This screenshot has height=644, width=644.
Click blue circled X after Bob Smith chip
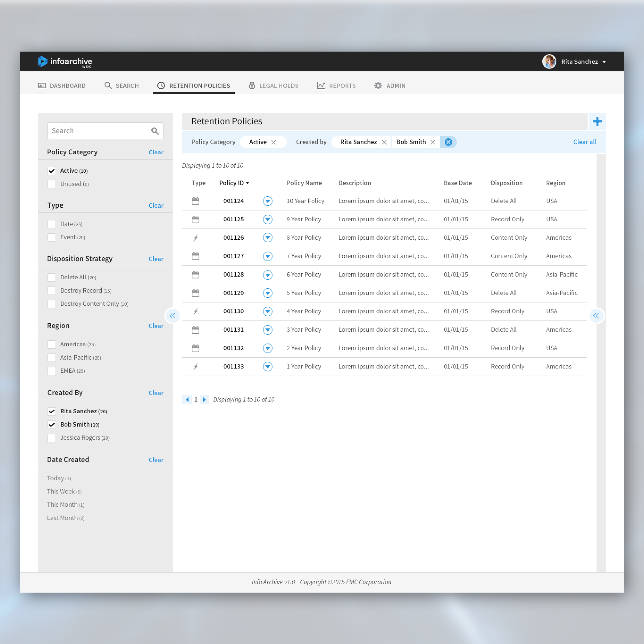point(448,142)
